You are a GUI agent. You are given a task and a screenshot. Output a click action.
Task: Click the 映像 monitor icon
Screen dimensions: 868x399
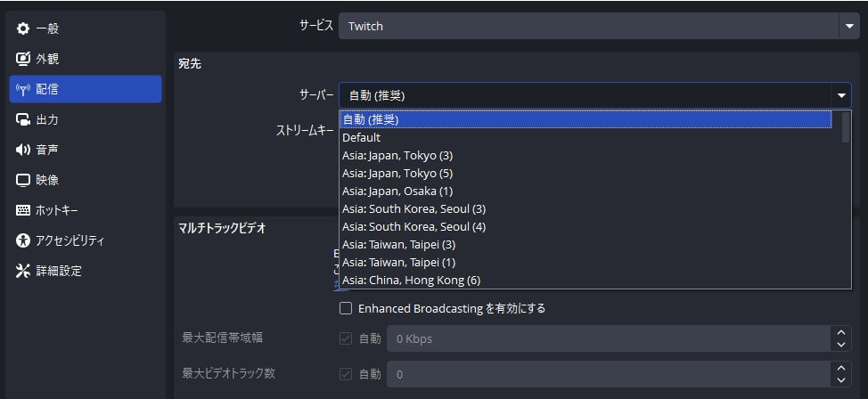[x=22, y=181]
